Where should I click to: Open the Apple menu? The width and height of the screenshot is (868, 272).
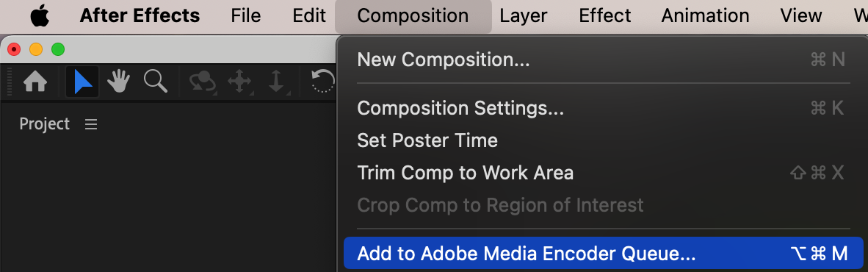[x=40, y=15]
